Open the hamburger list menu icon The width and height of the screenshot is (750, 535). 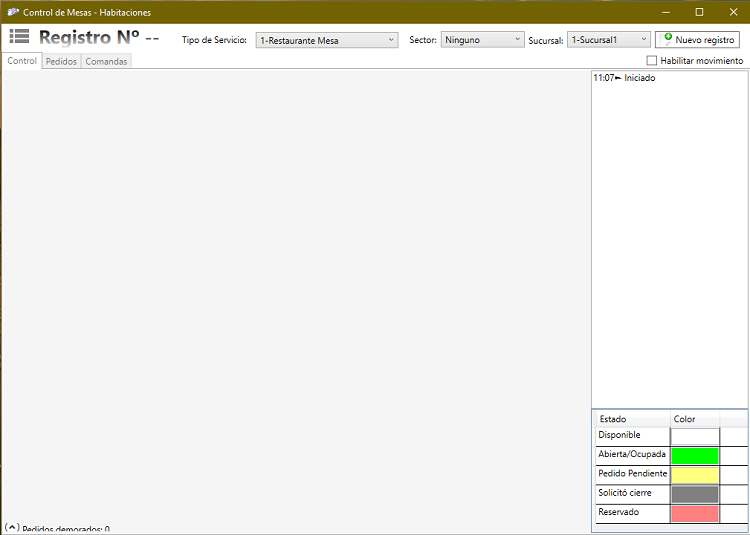coord(19,36)
